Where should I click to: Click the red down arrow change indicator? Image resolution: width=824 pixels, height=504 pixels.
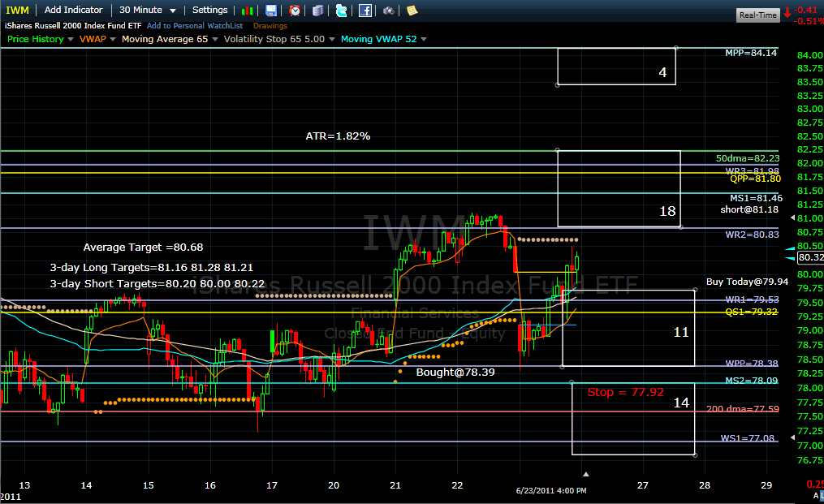point(787,13)
